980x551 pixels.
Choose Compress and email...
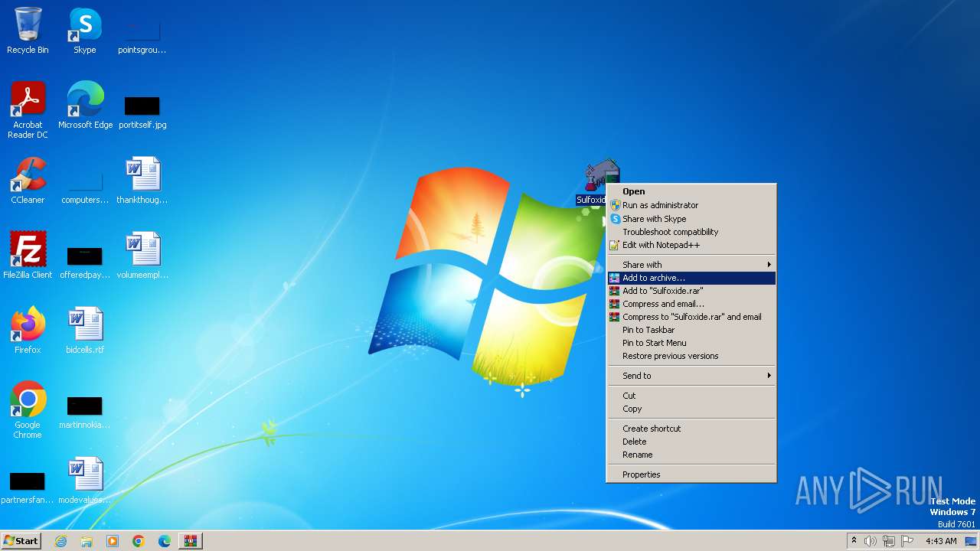pyautogui.click(x=691, y=304)
